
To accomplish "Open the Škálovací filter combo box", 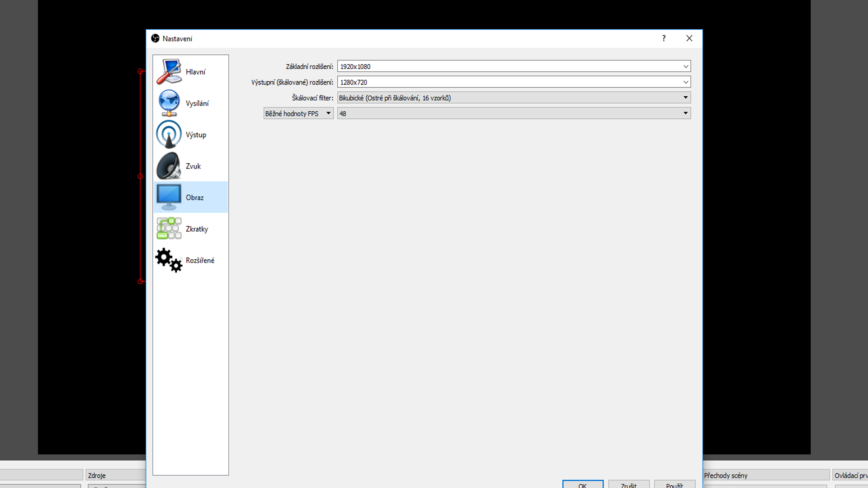I will pyautogui.click(x=514, y=98).
